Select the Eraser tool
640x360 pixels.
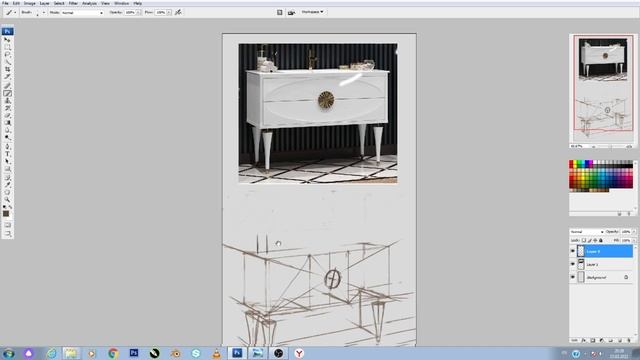[7, 115]
